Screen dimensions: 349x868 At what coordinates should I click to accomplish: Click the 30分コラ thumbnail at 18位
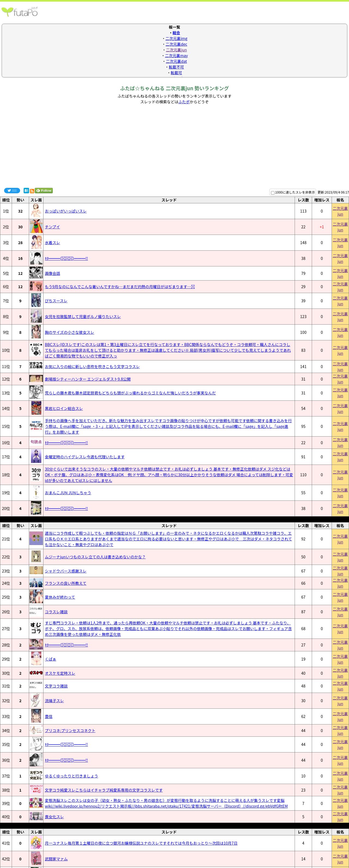[x=36, y=474]
